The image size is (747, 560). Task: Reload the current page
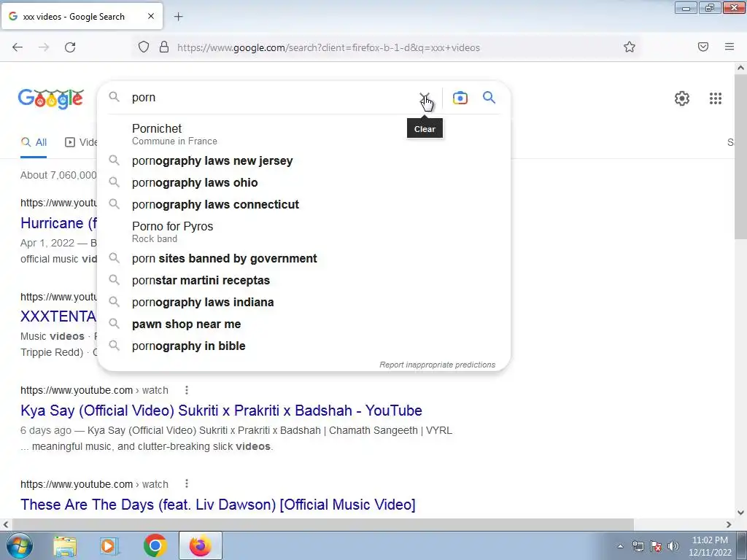coord(70,47)
